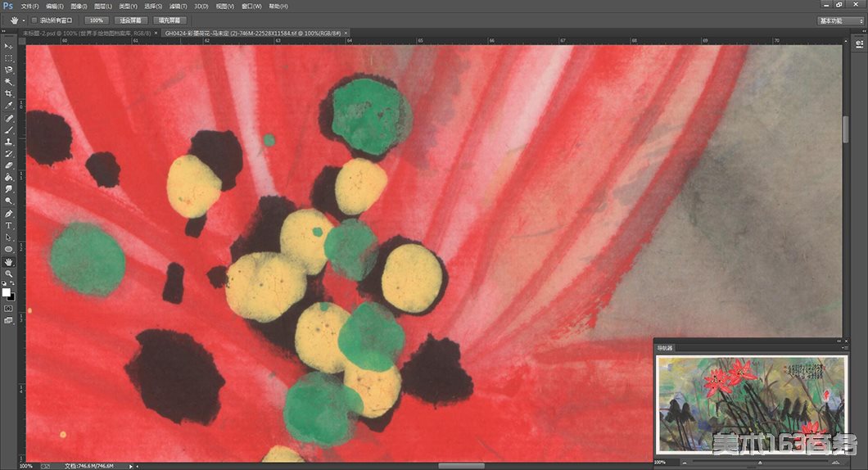Click the background color swatch

pos(11,297)
